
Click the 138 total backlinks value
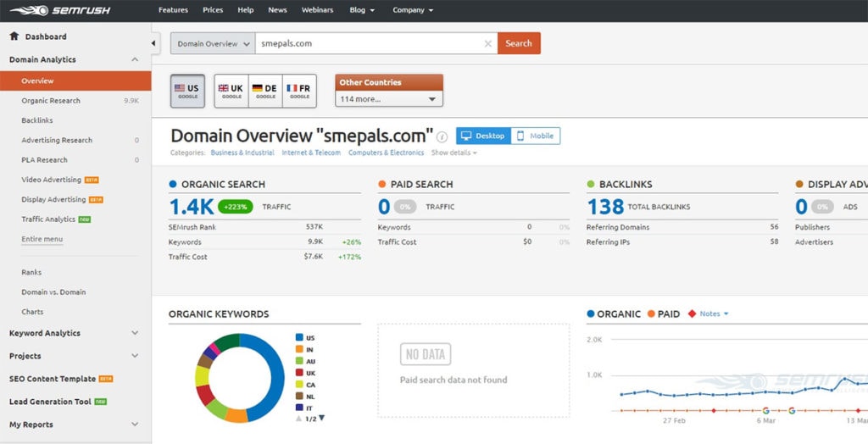pos(605,207)
